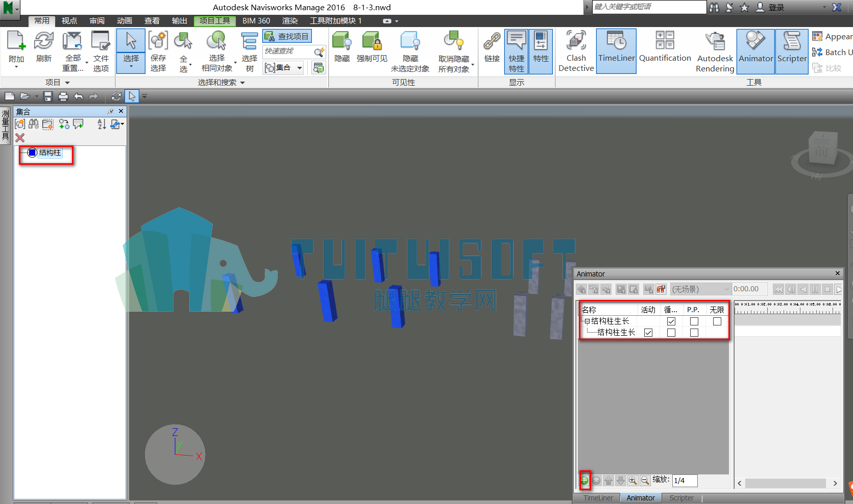Screen dimensions: 853x504
Task: Click the red delete X in sets panel
Action: 20,138
